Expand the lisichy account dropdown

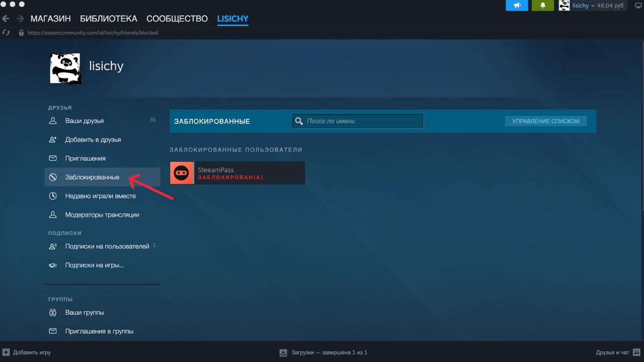583,6
